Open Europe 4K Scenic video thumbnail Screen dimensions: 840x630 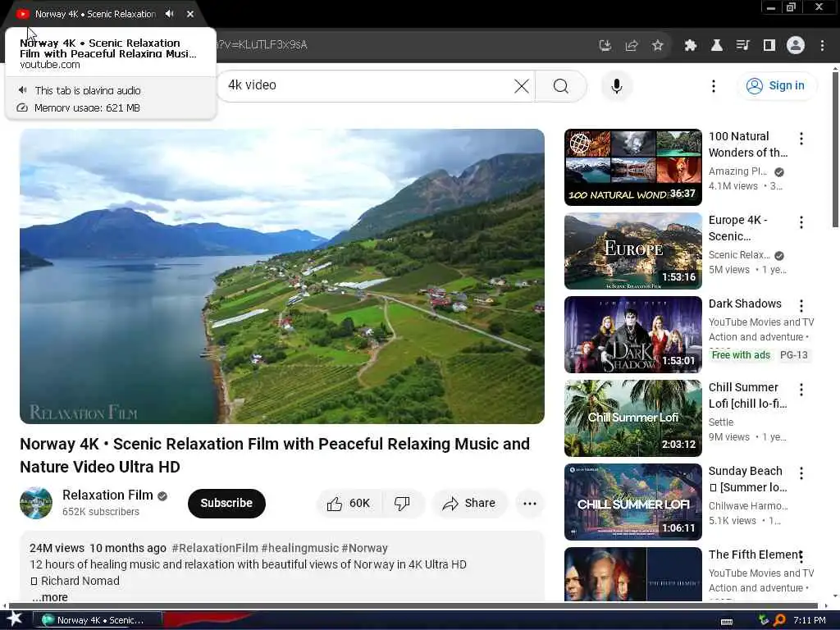(x=633, y=251)
